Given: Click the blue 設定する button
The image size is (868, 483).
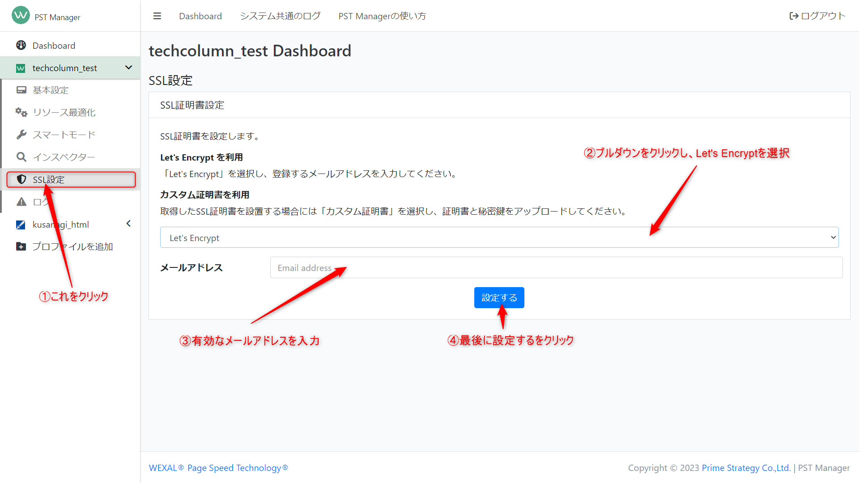Looking at the screenshot, I should click(x=499, y=297).
